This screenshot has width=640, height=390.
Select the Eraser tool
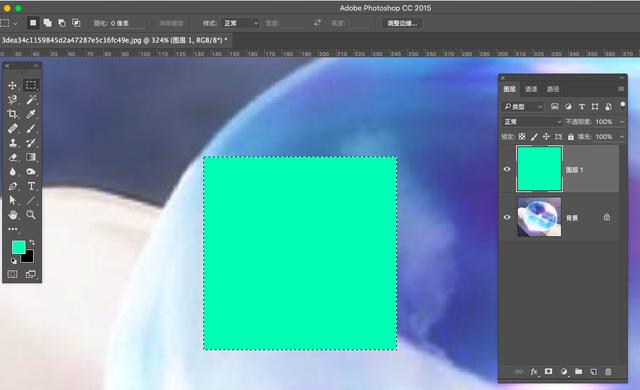pos(12,157)
